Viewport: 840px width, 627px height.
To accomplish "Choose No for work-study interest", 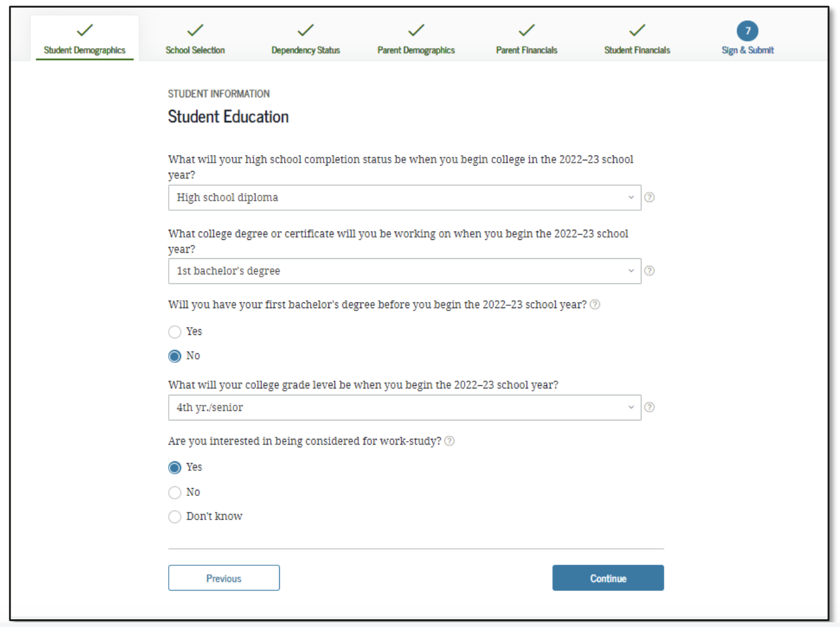I will tap(175, 493).
